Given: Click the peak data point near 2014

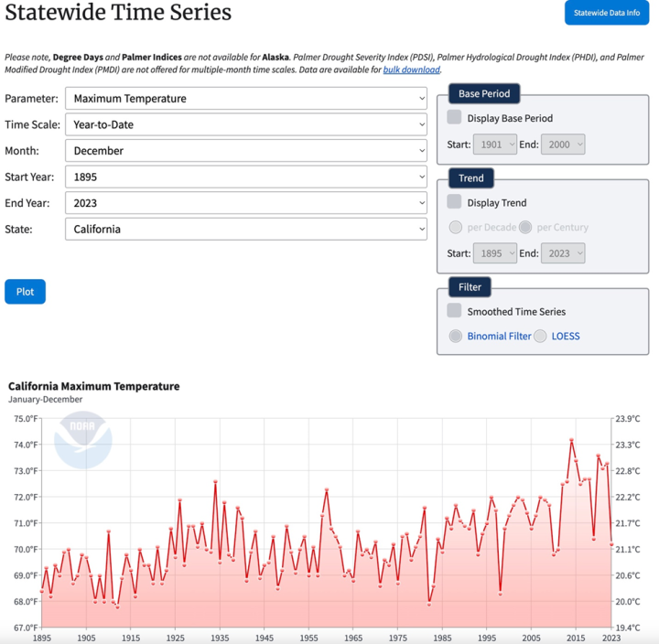Looking at the screenshot, I should (571, 441).
